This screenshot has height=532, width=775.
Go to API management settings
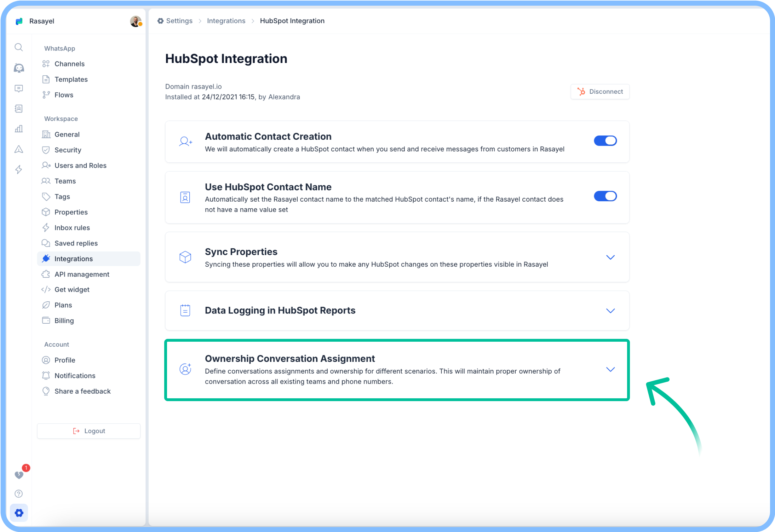click(x=82, y=274)
